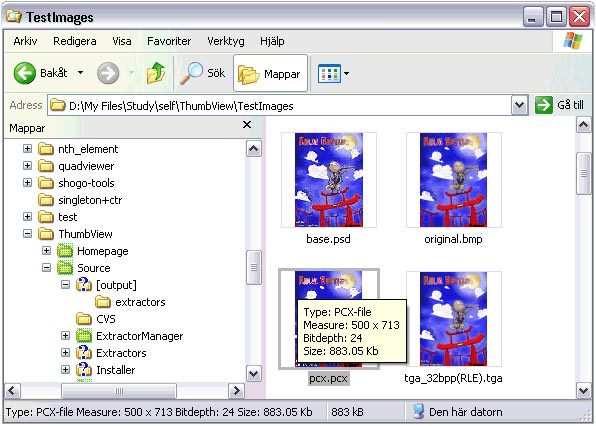
Task: Open the Visa menu
Action: point(122,41)
